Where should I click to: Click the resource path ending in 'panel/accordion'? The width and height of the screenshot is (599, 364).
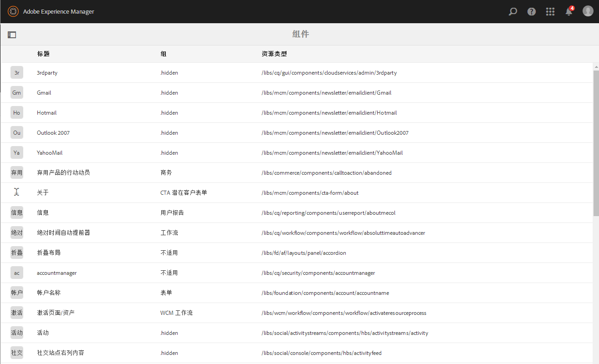pyautogui.click(x=304, y=253)
